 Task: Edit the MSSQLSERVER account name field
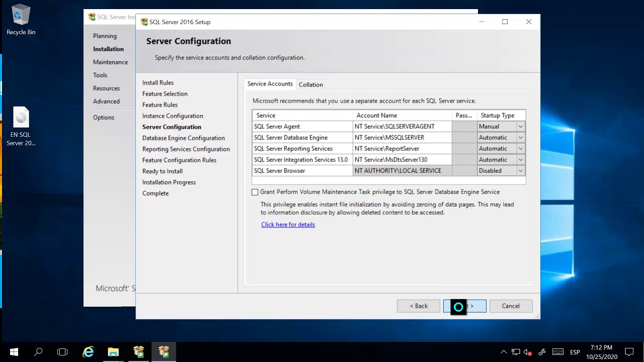point(403,138)
